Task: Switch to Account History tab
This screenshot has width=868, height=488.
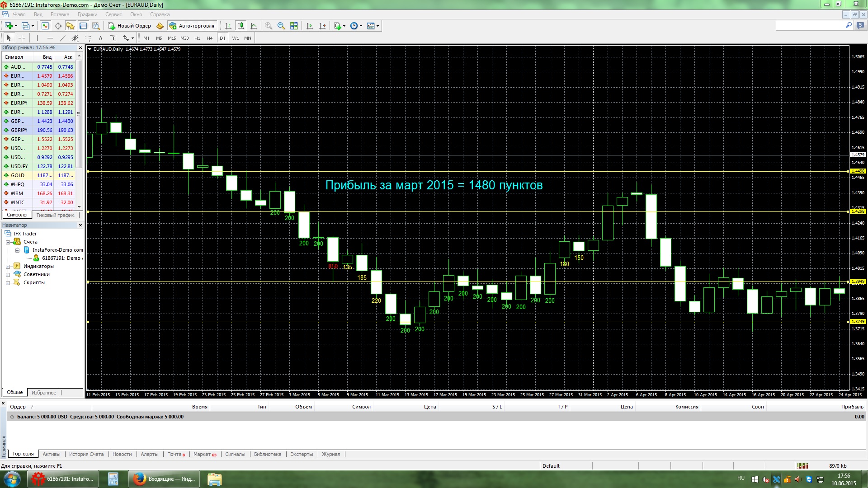Action: (86, 454)
